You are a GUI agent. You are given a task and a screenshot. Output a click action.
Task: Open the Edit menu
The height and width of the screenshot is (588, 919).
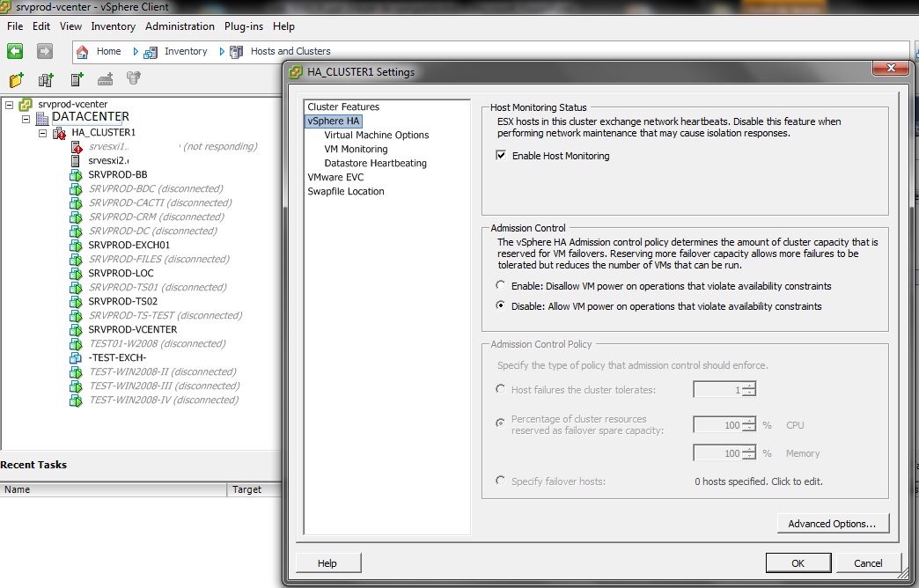[41, 26]
